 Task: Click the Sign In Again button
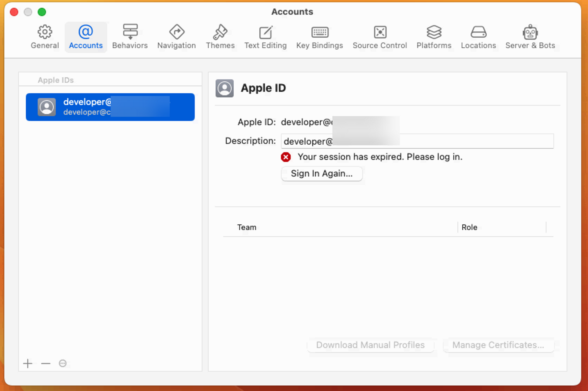pos(322,173)
